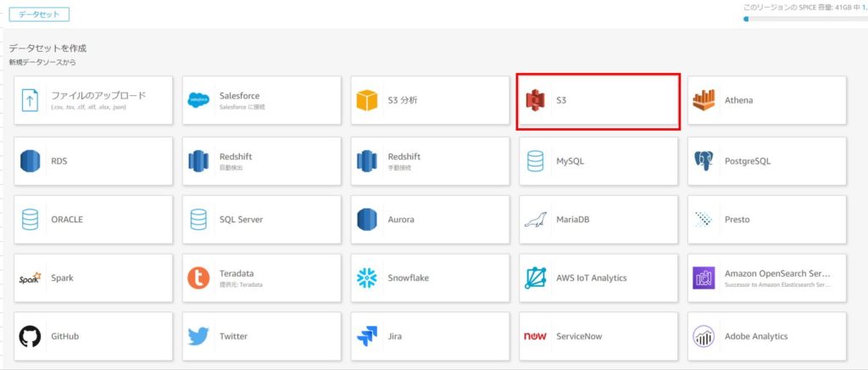This screenshot has height=370, width=868.
Task: Choose the Salesforce data source label
Action: 239,96
